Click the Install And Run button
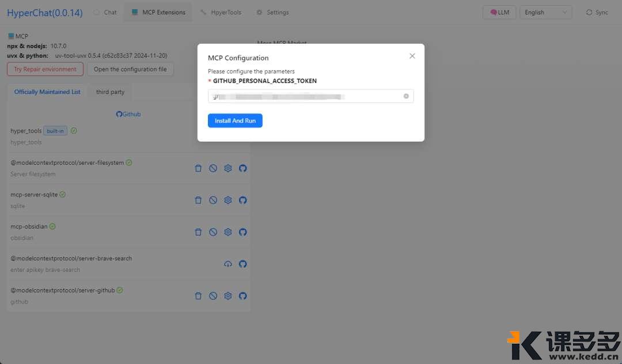This screenshot has height=364, width=622. (x=235, y=120)
